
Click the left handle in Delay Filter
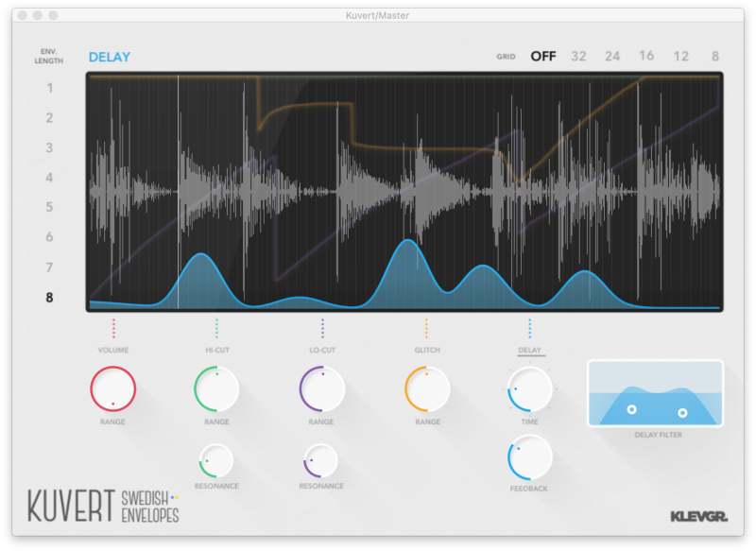tap(631, 409)
